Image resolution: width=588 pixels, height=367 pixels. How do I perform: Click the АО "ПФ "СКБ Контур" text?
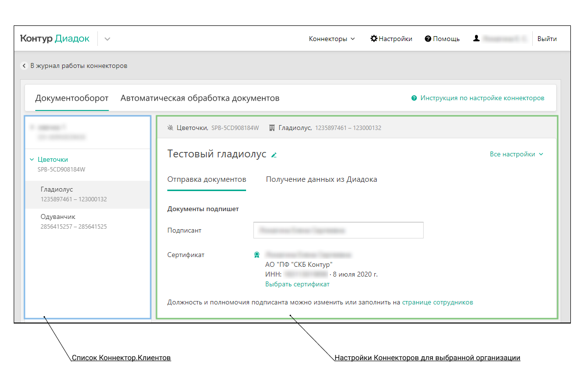[299, 264]
